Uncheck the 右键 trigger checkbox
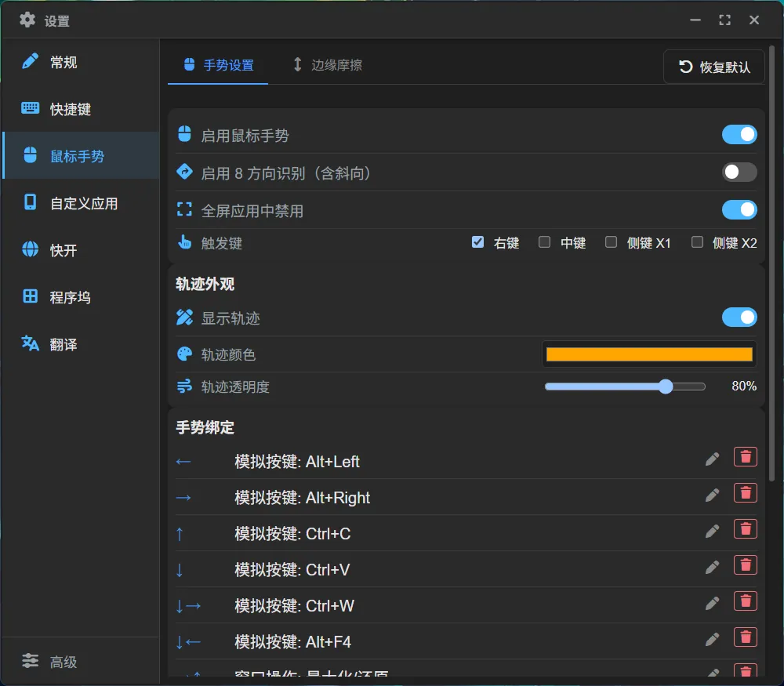This screenshot has width=784, height=686. pos(477,242)
